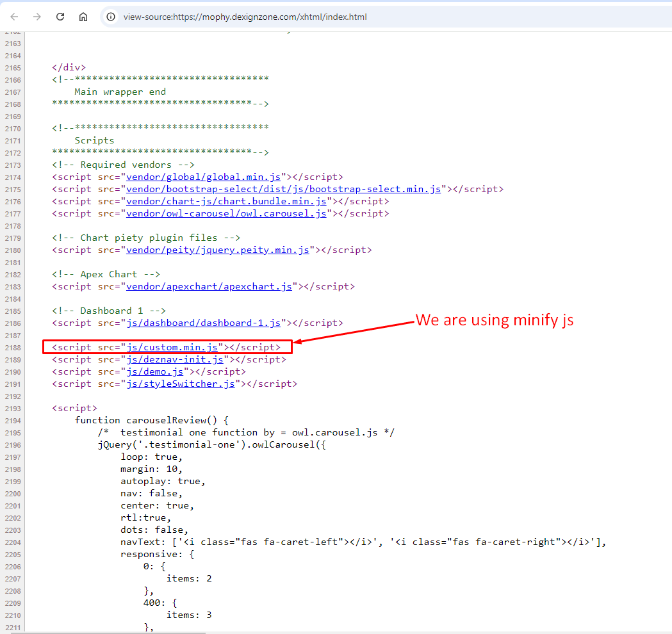Image resolution: width=672 pixels, height=634 pixels.
Task: Click the 'center: true,' line
Action: pos(158,505)
